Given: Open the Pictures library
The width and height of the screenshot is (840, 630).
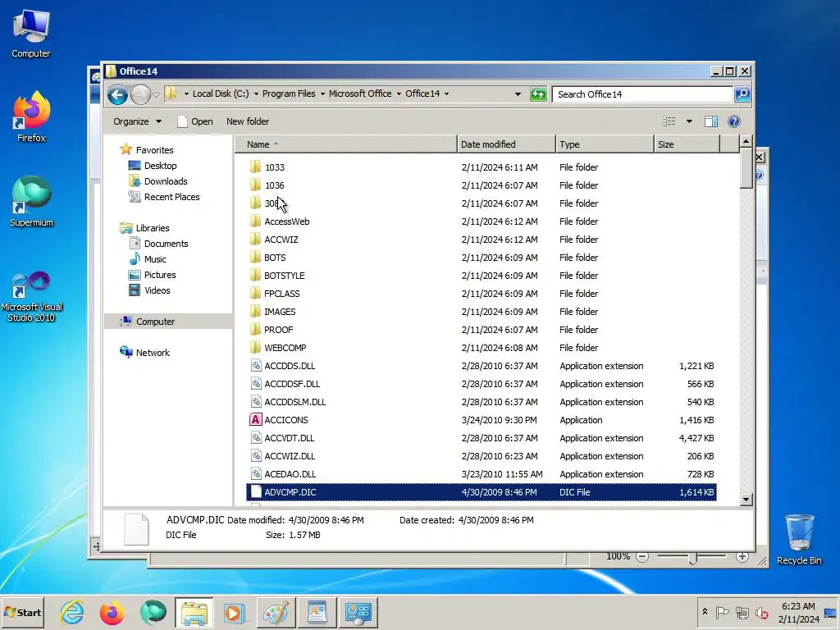Looking at the screenshot, I should tap(160, 275).
